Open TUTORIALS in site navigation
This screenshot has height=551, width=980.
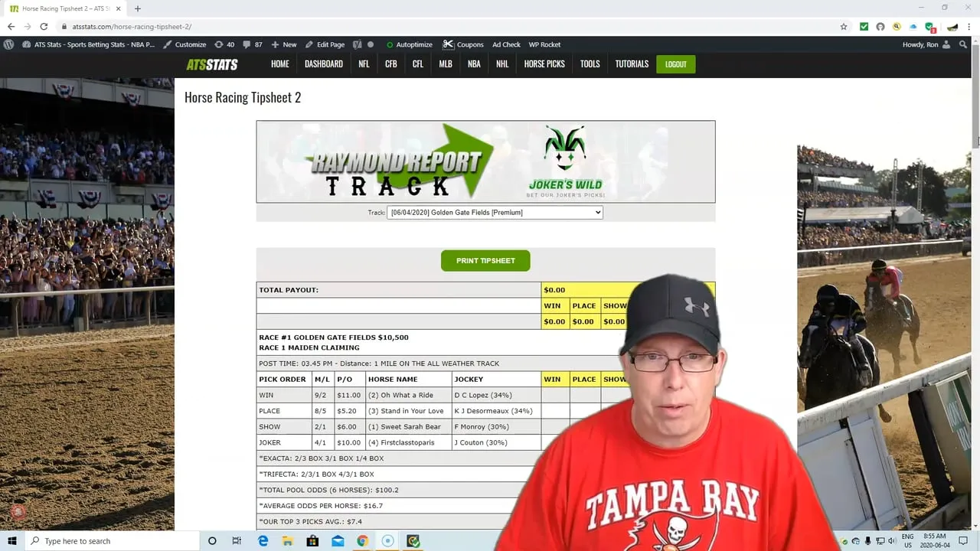point(632,64)
